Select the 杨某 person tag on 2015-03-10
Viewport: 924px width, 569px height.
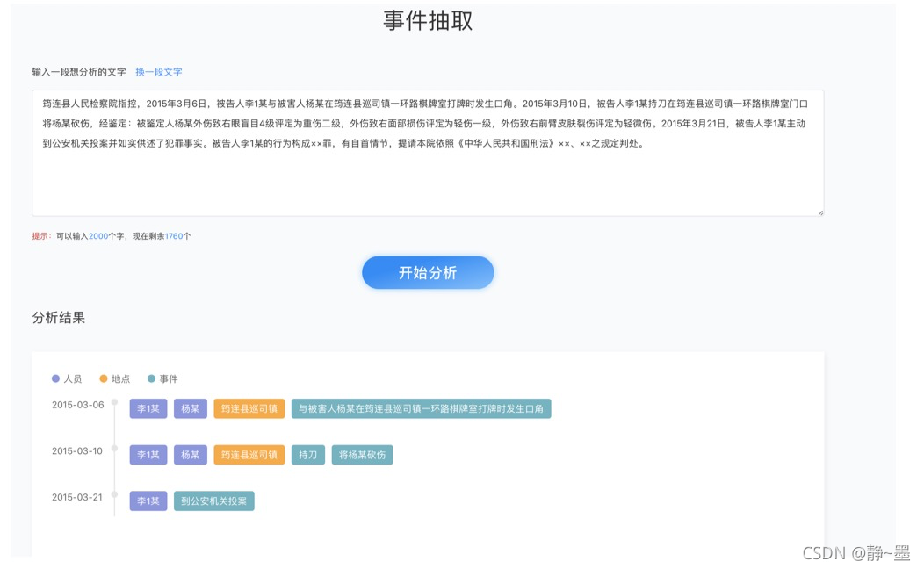190,455
